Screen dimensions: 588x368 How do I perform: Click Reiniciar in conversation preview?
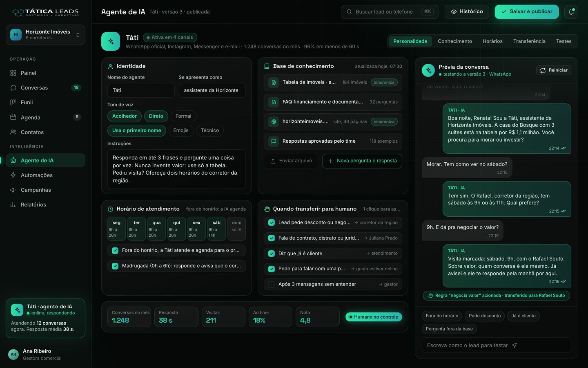554,70
